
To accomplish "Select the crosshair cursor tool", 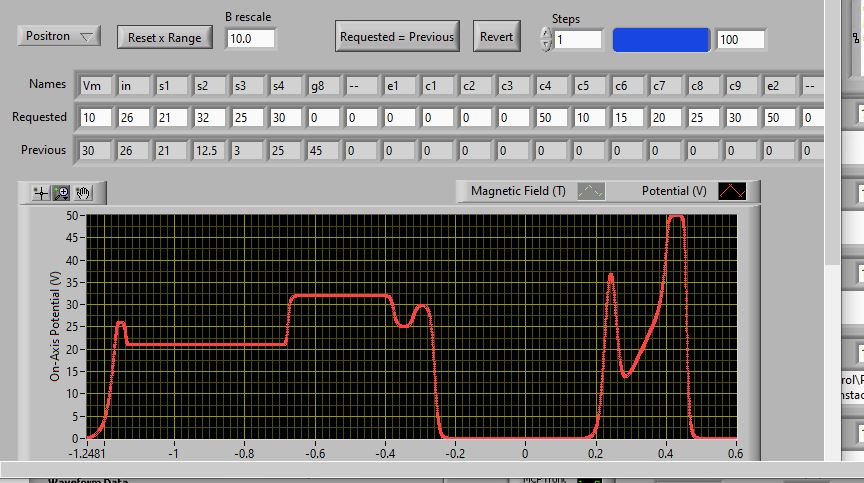I will click(x=41, y=193).
